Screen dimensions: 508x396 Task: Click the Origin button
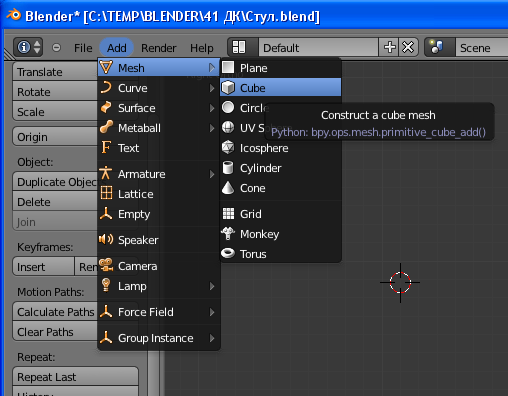(x=55, y=137)
